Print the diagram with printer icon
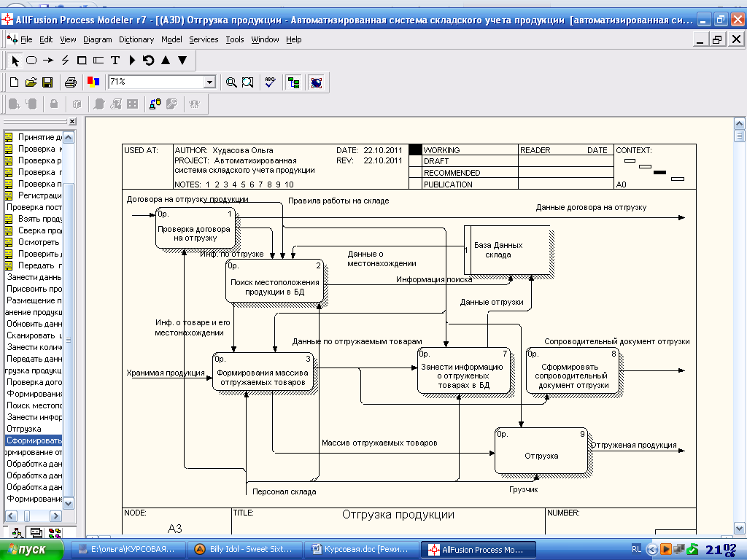 [71, 82]
